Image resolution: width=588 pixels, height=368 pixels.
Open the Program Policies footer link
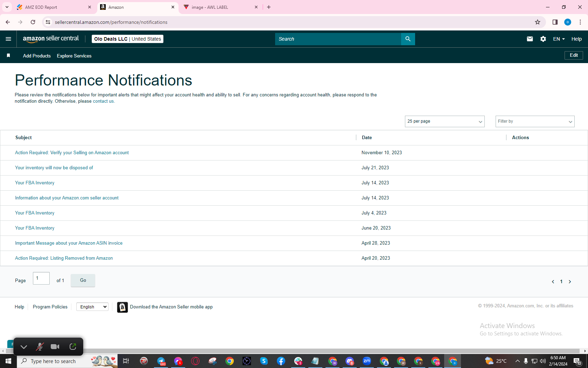(50, 307)
